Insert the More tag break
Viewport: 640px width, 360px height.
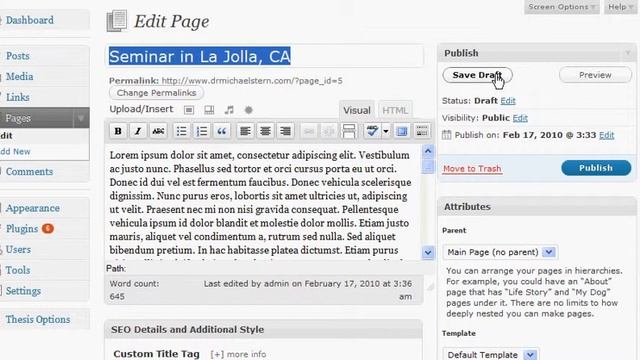(349, 131)
